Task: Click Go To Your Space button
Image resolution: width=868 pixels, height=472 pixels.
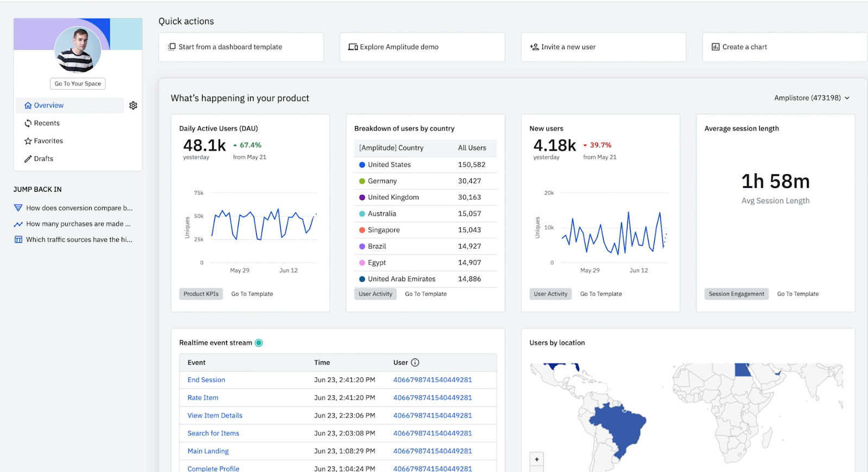Action: (78, 84)
